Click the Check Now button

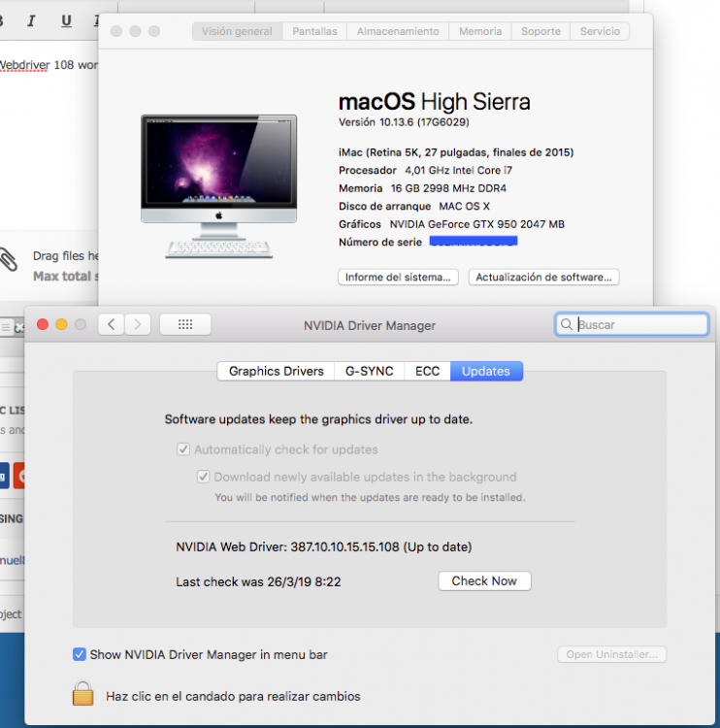tap(484, 580)
